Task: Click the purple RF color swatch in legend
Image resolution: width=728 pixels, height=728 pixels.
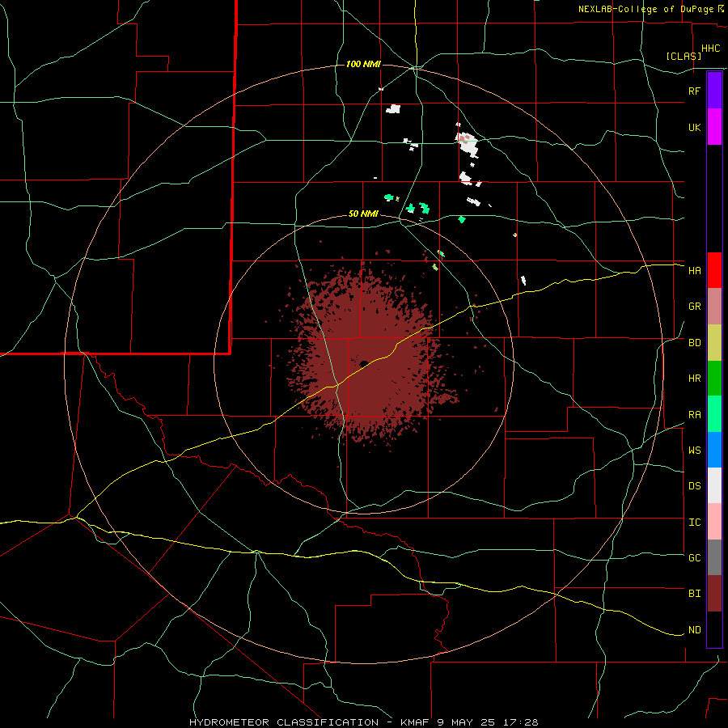Action: tap(714, 91)
